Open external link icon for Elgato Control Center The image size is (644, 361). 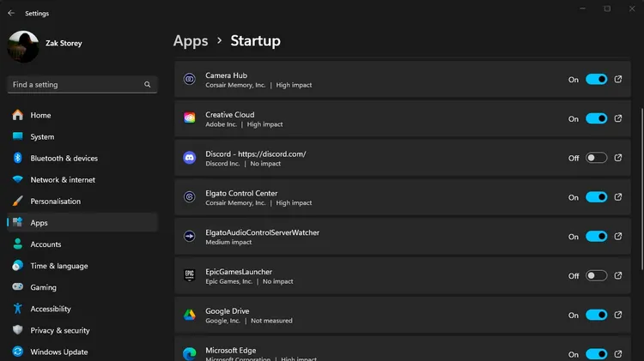618,197
